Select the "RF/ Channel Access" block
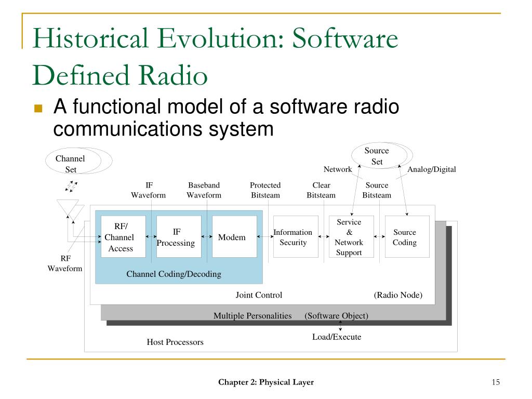The image size is (532, 399). [124, 236]
